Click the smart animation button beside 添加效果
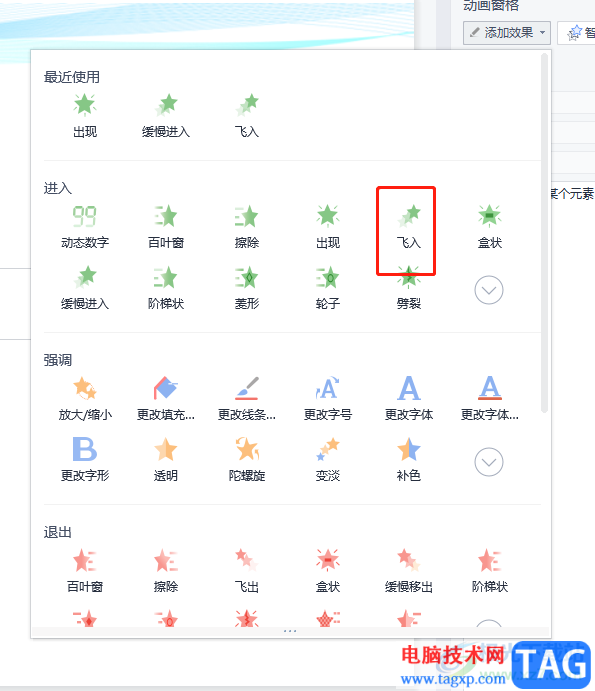The width and height of the screenshot is (595, 691). click(x=577, y=33)
